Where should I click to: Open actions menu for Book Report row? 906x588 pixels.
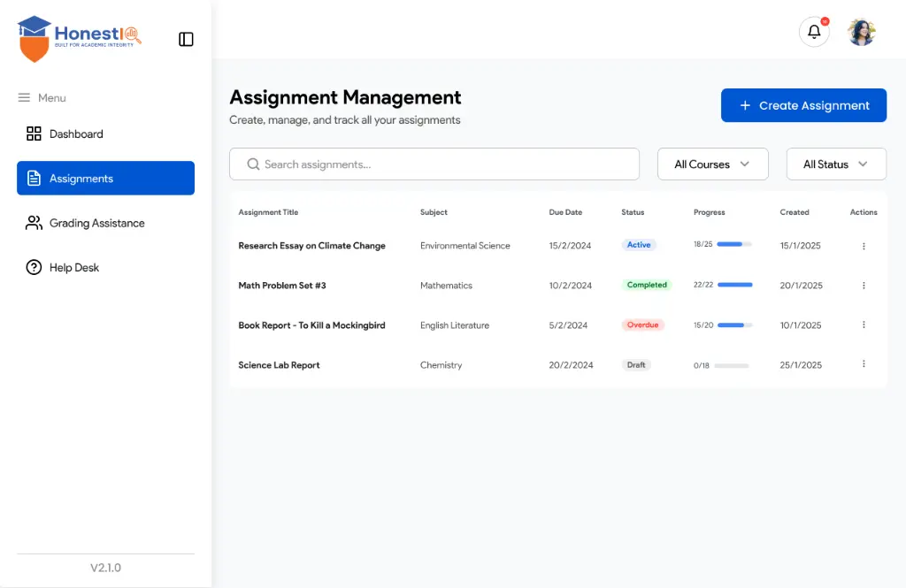pyautogui.click(x=864, y=325)
